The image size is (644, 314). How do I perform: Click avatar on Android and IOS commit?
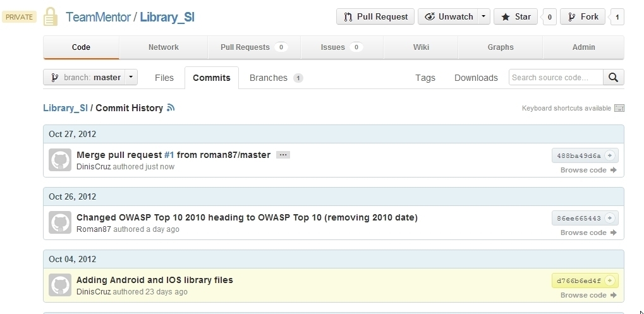(x=60, y=285)
